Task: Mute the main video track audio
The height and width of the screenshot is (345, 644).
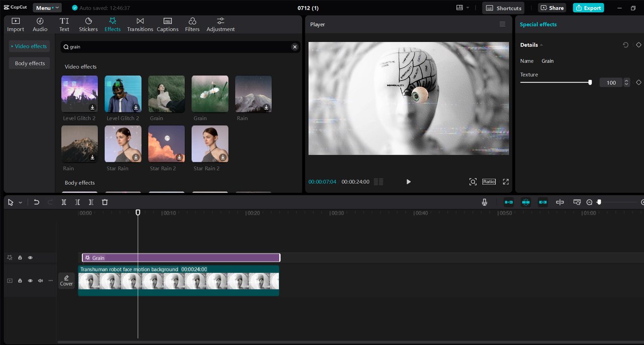Action: click(40, 281)
